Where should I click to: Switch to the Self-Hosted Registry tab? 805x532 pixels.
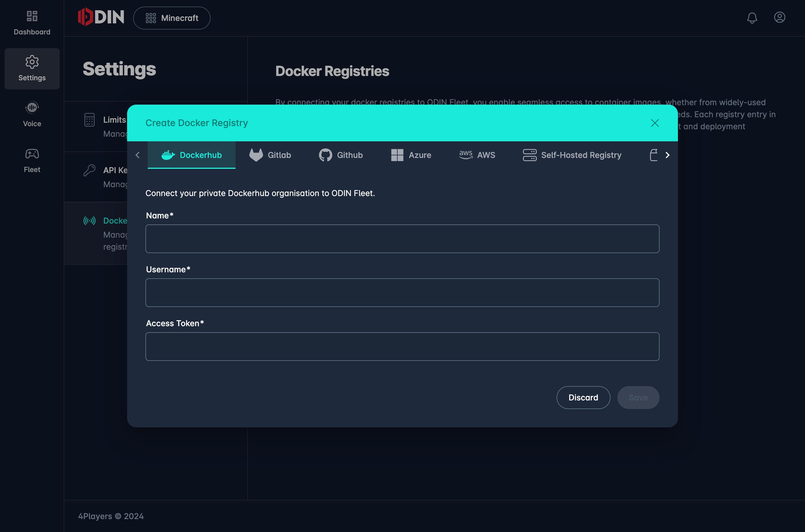click(572, 155)
